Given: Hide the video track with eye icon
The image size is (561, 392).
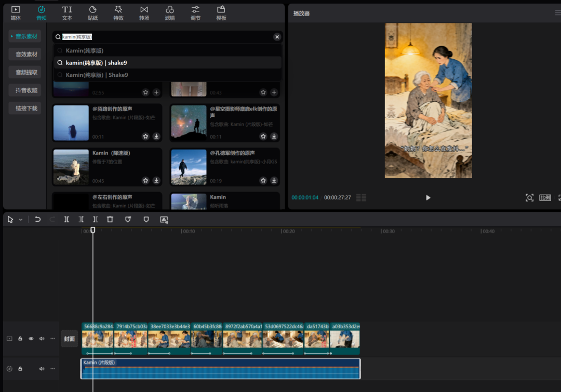Looking at the screenshot, I should (x=31, y=339).
